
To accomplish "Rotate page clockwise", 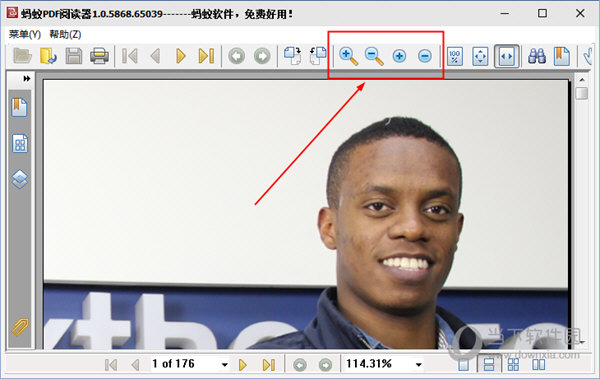I will pos(293,56).
